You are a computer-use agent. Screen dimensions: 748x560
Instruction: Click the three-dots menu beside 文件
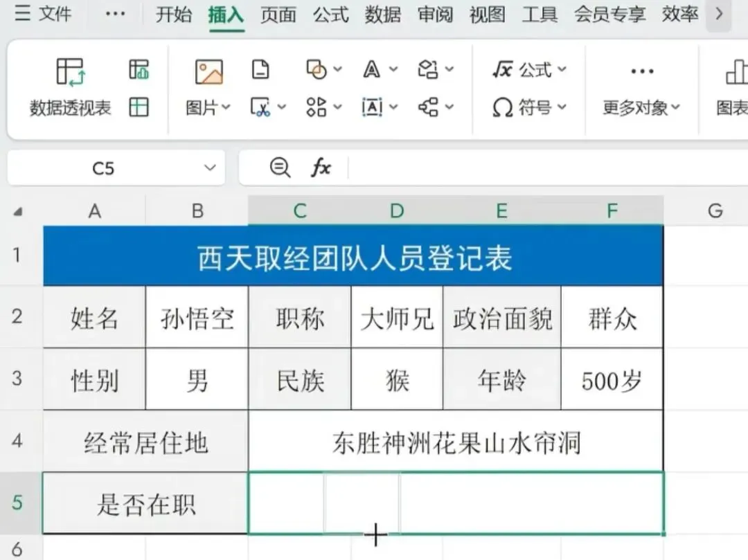pos(116,14)
